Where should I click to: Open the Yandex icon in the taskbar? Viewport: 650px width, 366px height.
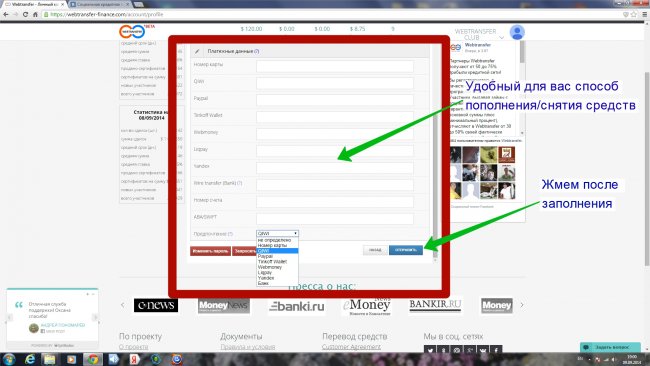(134, 359)
